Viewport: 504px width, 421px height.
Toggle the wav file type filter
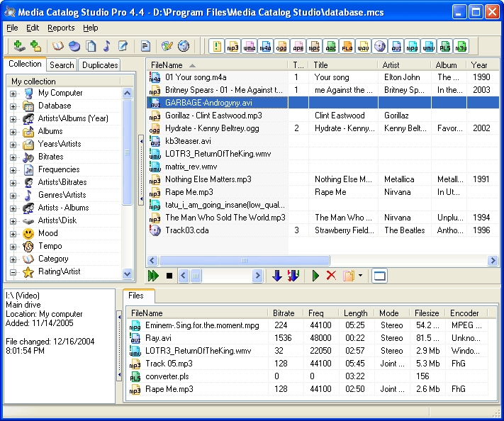pyautogui.click(x=363, y=47)
